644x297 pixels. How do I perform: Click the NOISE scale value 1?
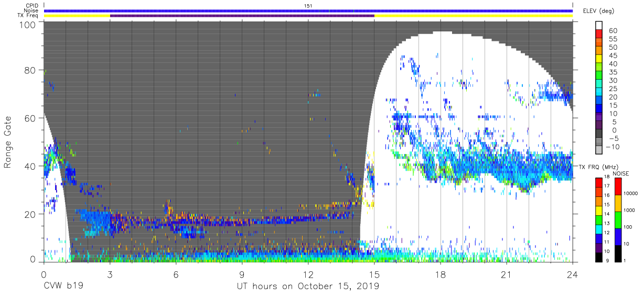click(x=626, y=260)
